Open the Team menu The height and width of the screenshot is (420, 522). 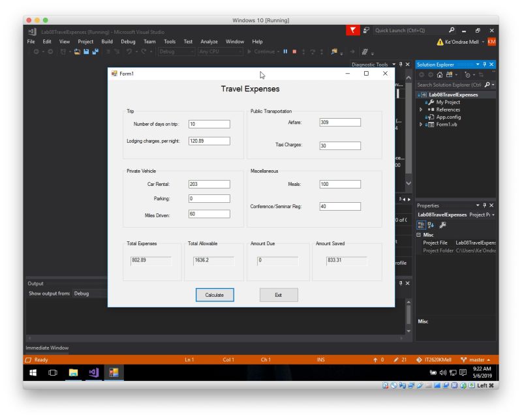(x=150, y=42)
